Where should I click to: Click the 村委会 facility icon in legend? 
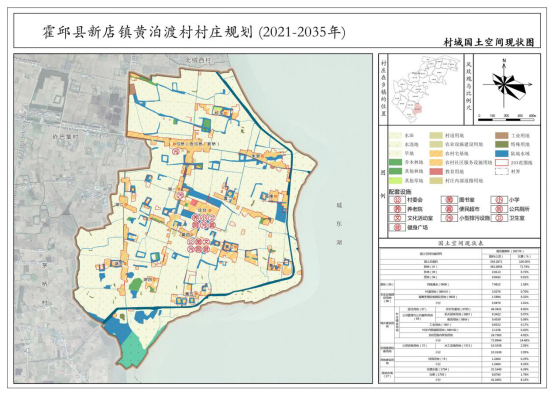point(397,200)
